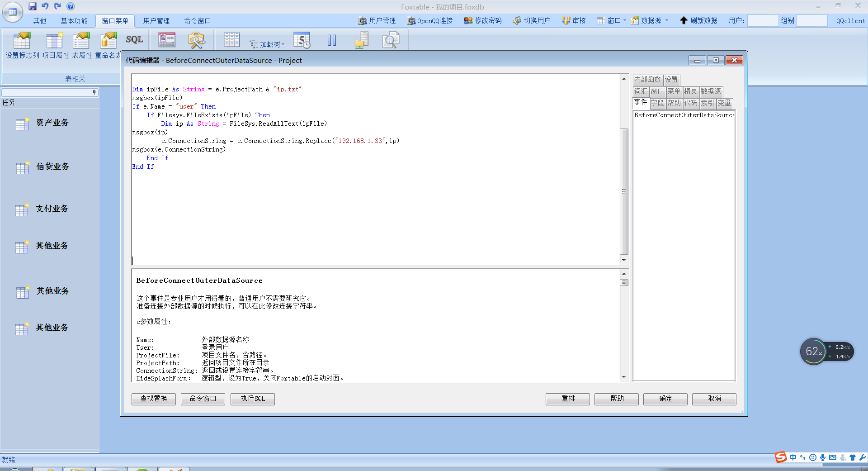Click the 用户 input field
The width and height of the screenshot is (868, 471).
[x=762, y=21]
